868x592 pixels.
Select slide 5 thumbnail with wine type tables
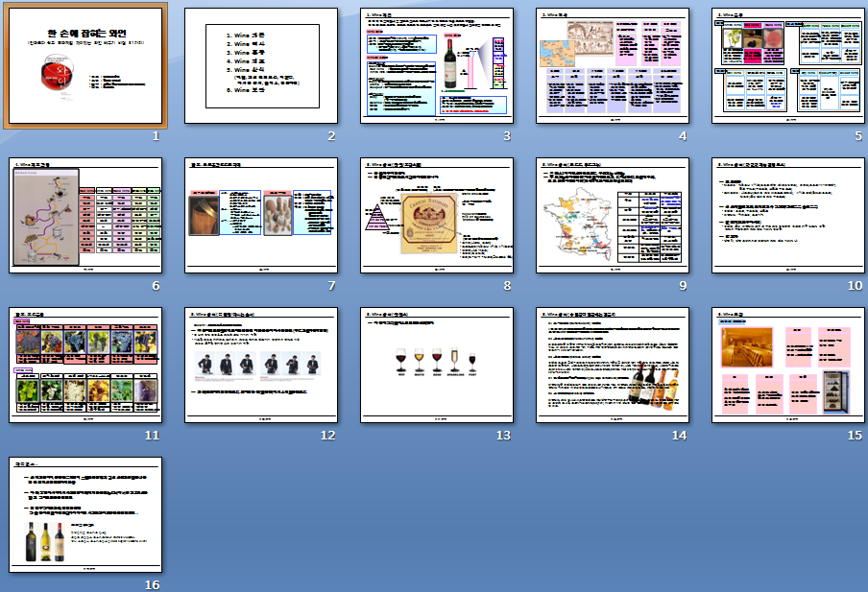pyautogui.click(x=788, y=65)
